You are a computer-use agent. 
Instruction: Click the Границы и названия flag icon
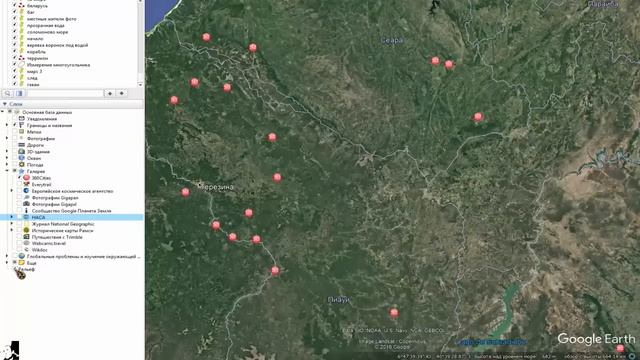coord(22,125)
